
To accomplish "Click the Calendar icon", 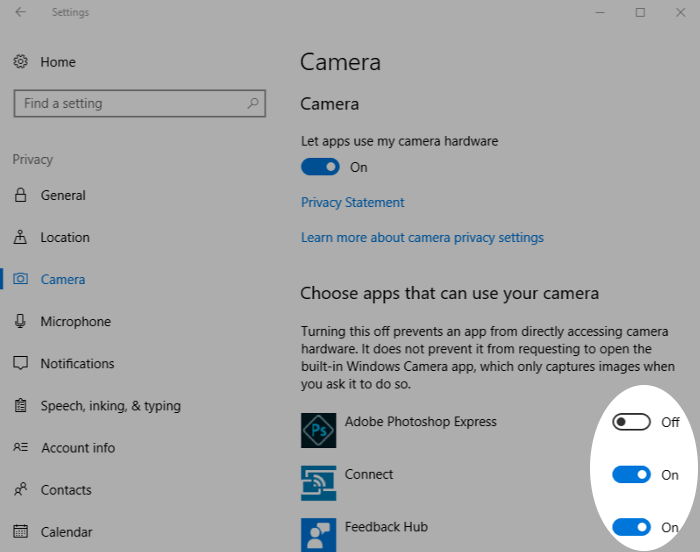I will coord(21,531).
